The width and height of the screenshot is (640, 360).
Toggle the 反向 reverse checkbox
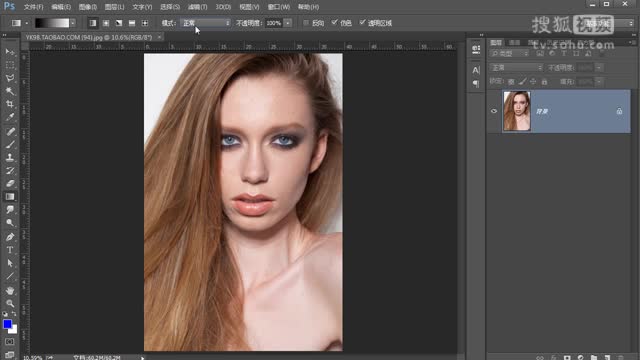(x=306, y=23)
